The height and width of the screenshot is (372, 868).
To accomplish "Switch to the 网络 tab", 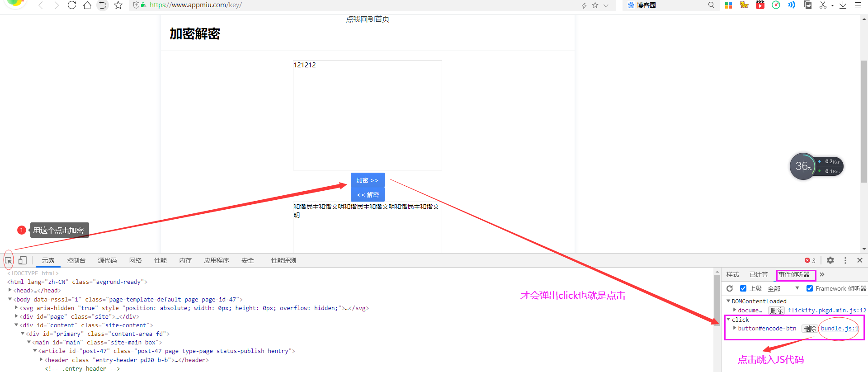I will point(135,260).
